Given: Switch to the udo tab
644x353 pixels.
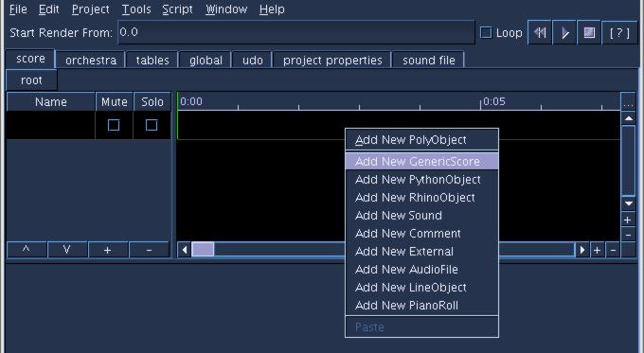Looking at the screenshot, I should pyautogui.click(x=253, y=61).
